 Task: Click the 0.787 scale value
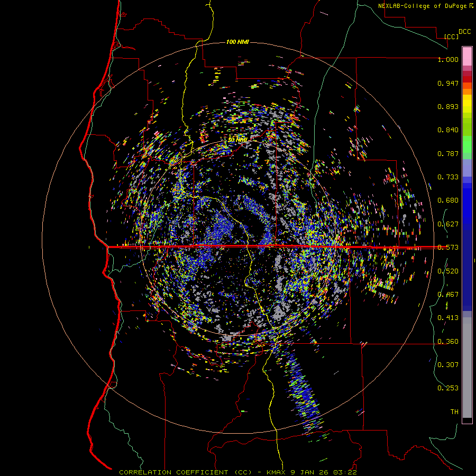(x=448, y=153)
